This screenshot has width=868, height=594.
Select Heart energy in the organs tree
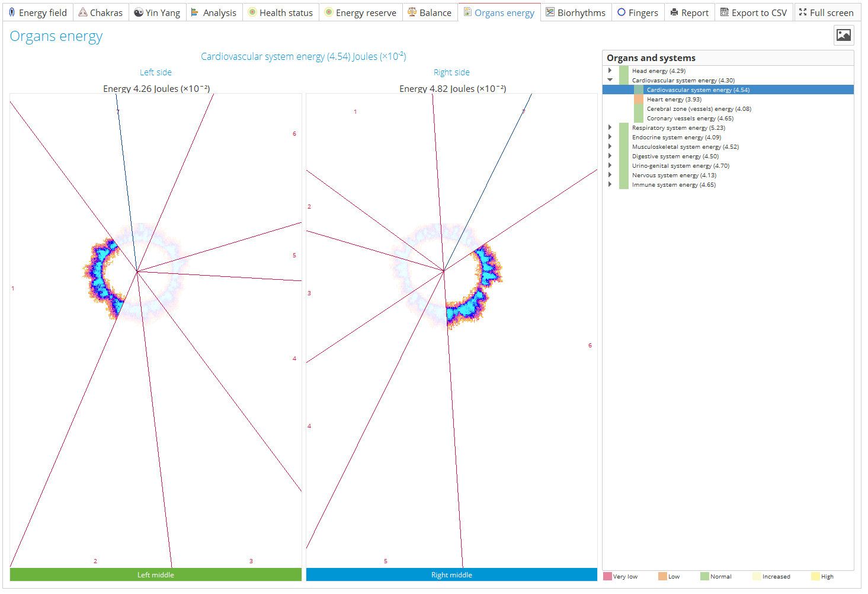[674, 99]
